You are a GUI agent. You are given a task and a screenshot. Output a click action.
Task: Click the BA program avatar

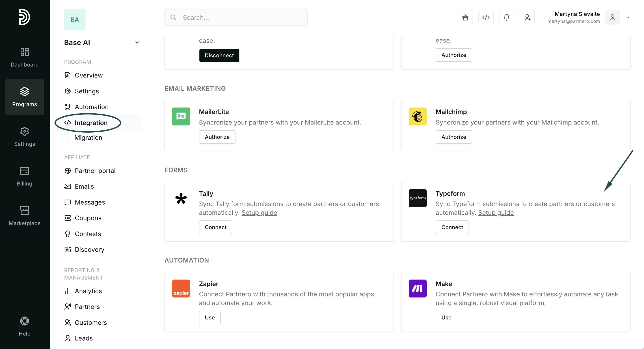point(75,20)
